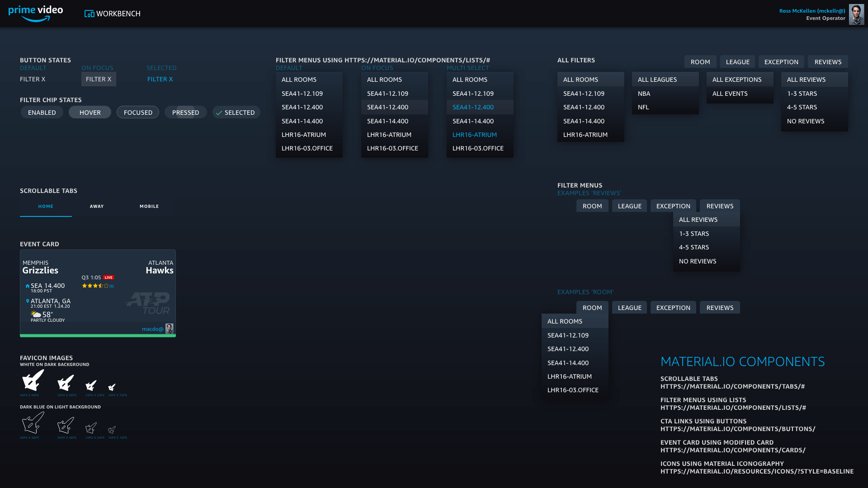Click the location pin beside Atlanta, GA
Screen dimensions: 868x488
[x=28, y=301]
